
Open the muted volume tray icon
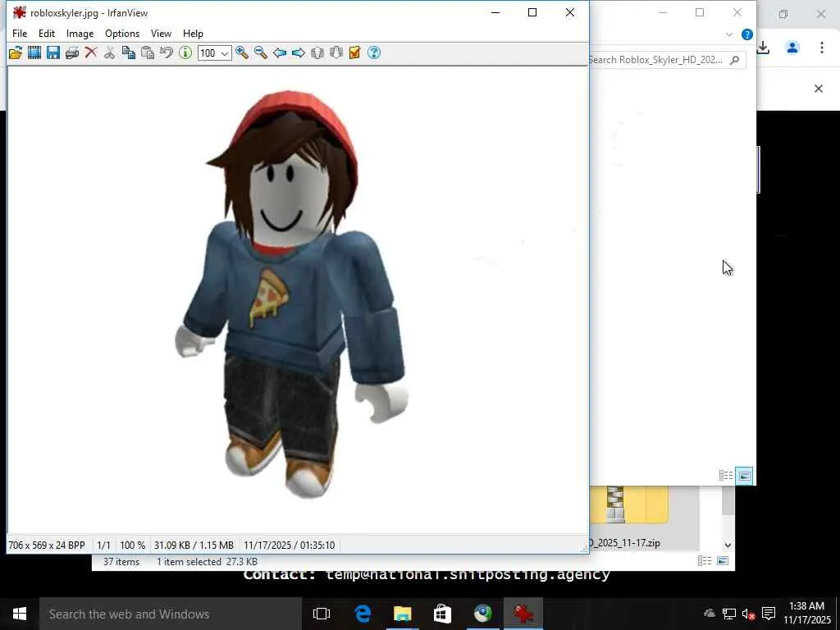tap(748, 614)
